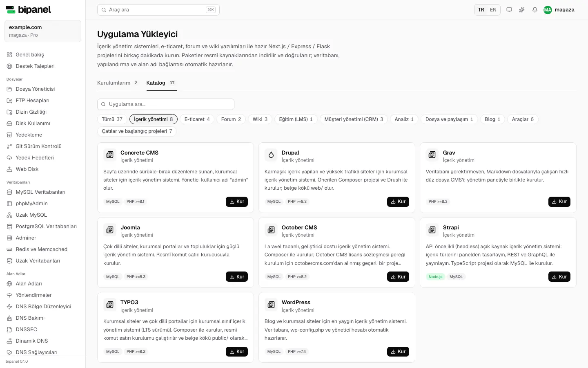Open Uzak Veritabanları in sidebar

click(x=43, y=261)
